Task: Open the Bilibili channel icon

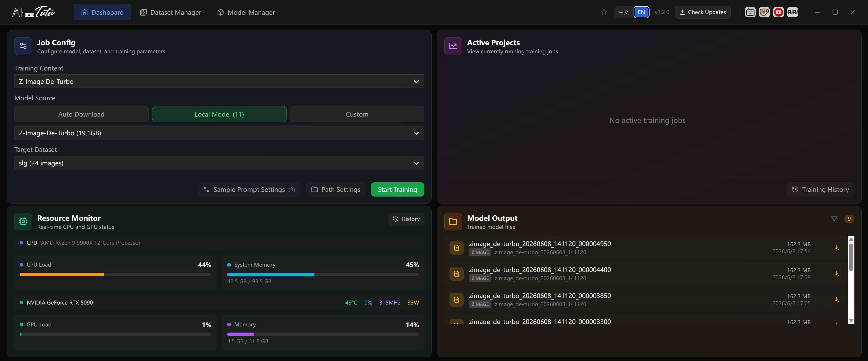Action: [750, 12]
